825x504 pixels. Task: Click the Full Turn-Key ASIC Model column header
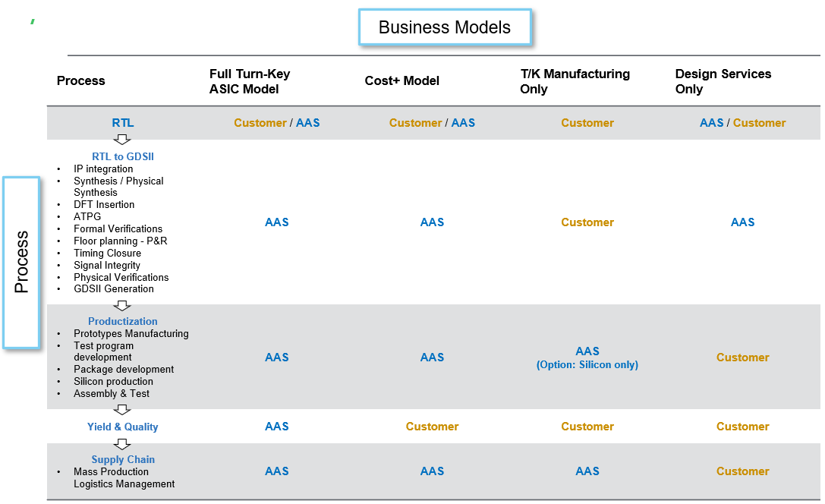250,81
